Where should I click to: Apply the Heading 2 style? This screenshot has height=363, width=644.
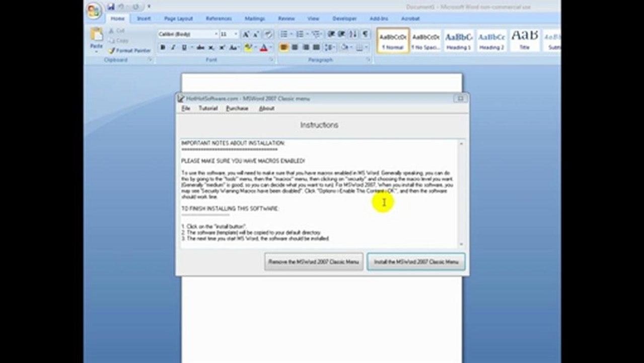pos(492,40)
